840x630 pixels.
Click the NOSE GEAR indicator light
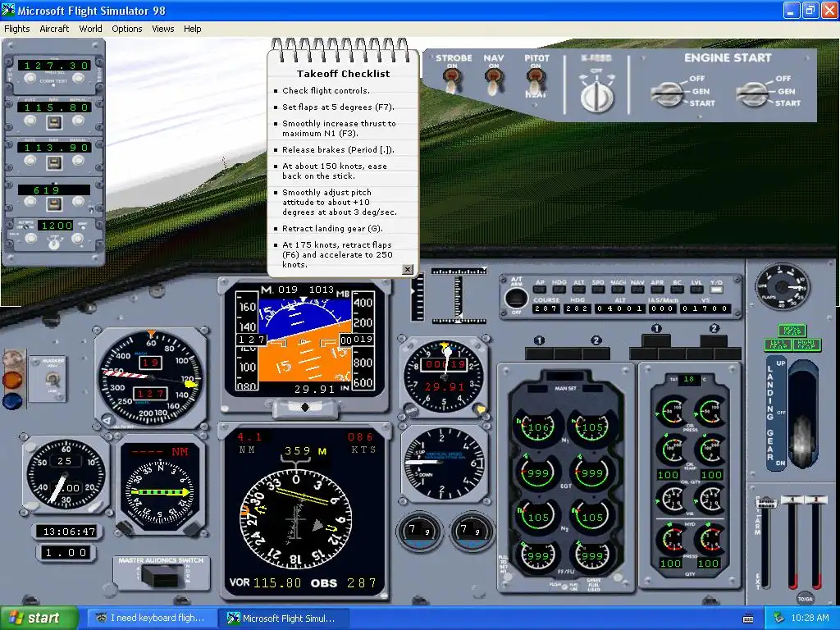pyautogui.click(x=792, y=331)
